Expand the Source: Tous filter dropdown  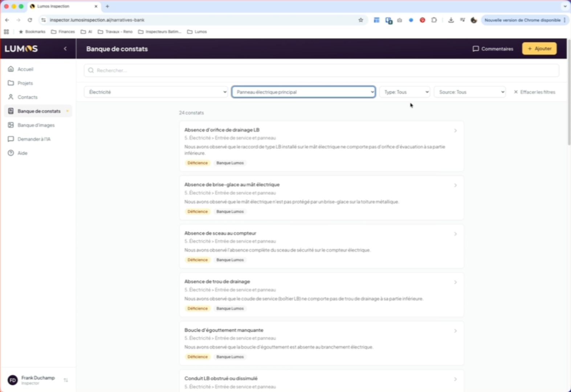pyautogui.click(x=470, y=92)
